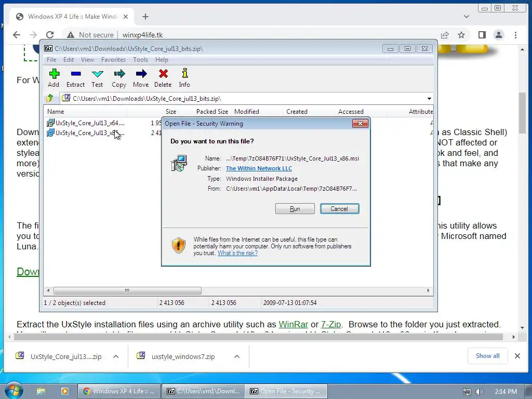Switch to 7-Zip window taskbar button

(x=203, y=391)
